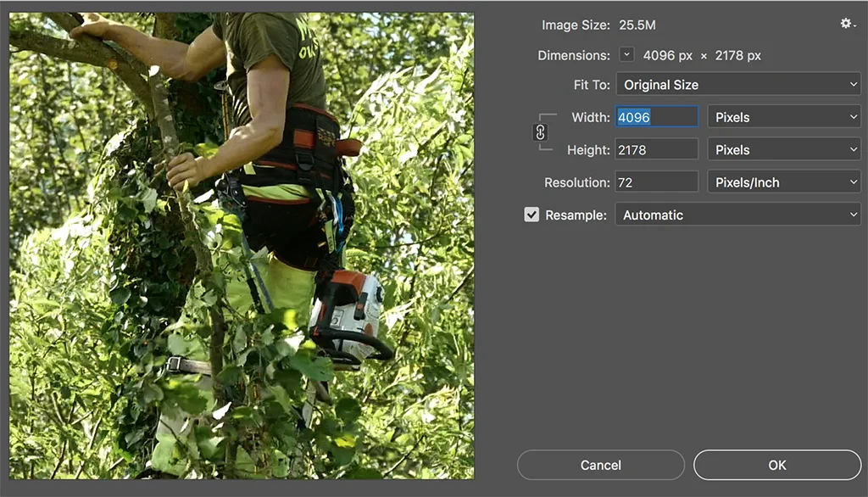Screen dimensions: 868x497
Task: Cancel the Image Size dialog
Action: [x=601, y=465]
